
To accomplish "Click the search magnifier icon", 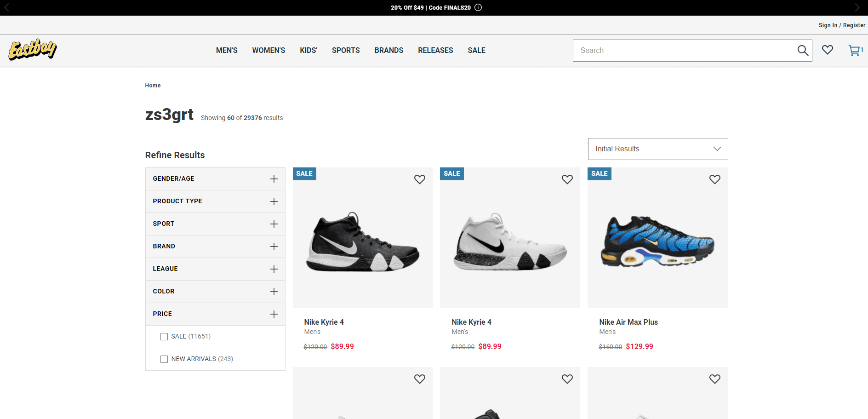I will click(x=803, y=51).
